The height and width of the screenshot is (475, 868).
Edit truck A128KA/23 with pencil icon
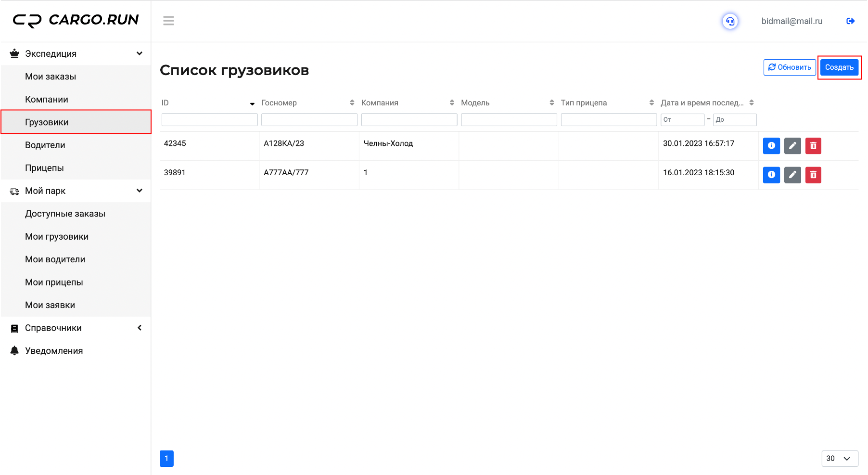tap(792, 145)
